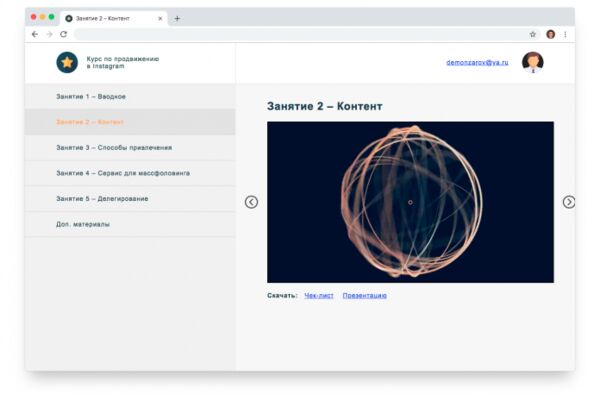Open Занятие 3 – Способы привлечения
The image size is (600, 400).
pyautogui.click(x=130, y=148)
